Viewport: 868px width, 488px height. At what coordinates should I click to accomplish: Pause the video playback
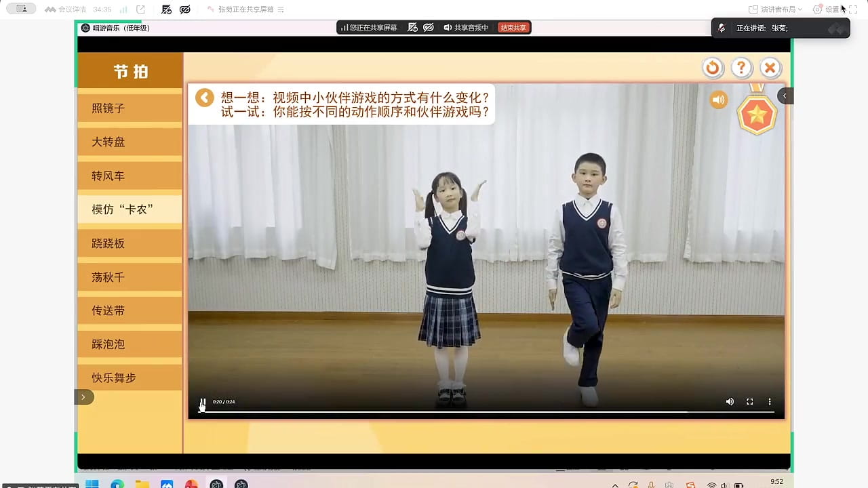(202, 402)
